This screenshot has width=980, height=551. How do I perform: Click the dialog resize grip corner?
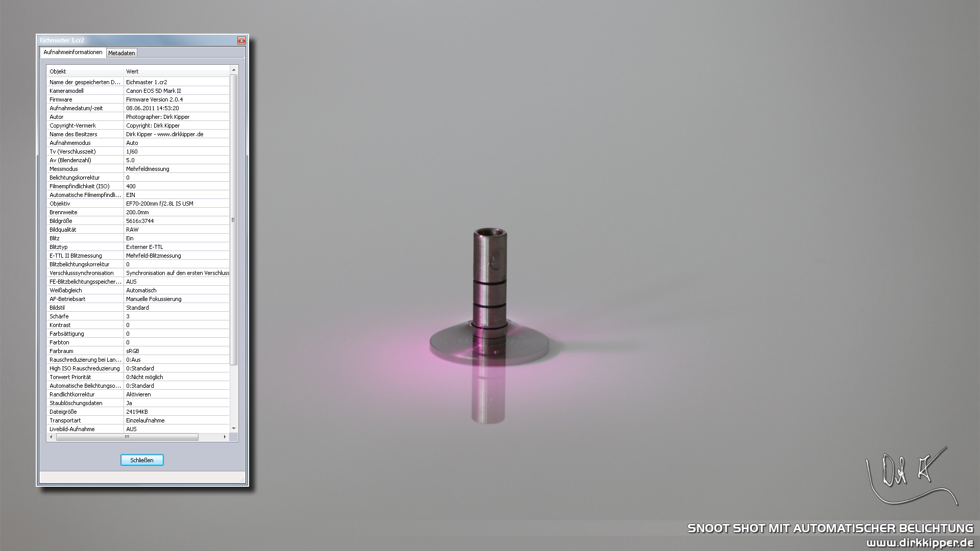[x=242, y=480]
